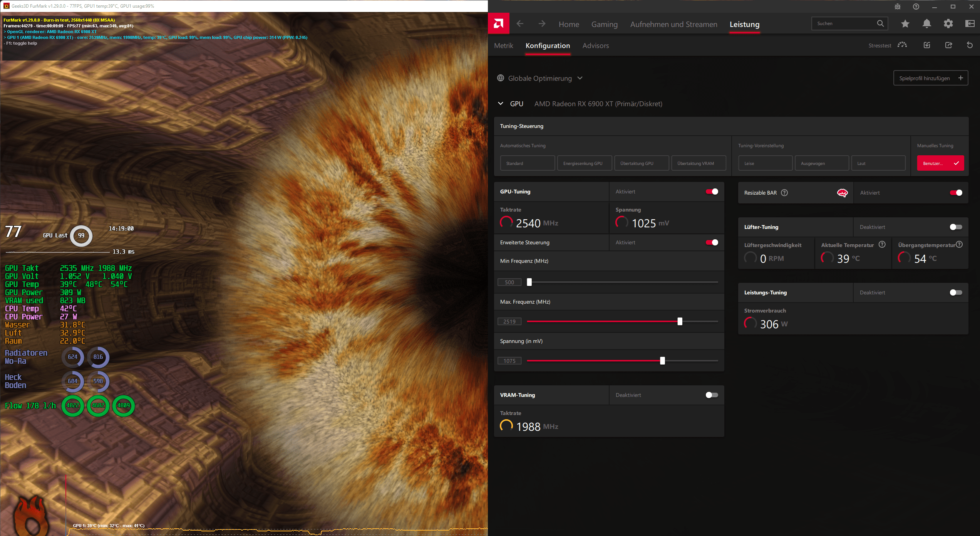980x536 pixels.
Task: Select Übertaktung VRAM preset
Action: coord(699,163)
